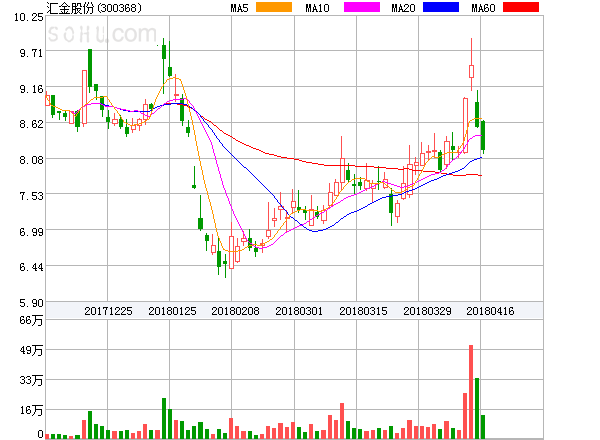Click the 8.62 price axis label
600x440 pixels.
pos(31,124)
